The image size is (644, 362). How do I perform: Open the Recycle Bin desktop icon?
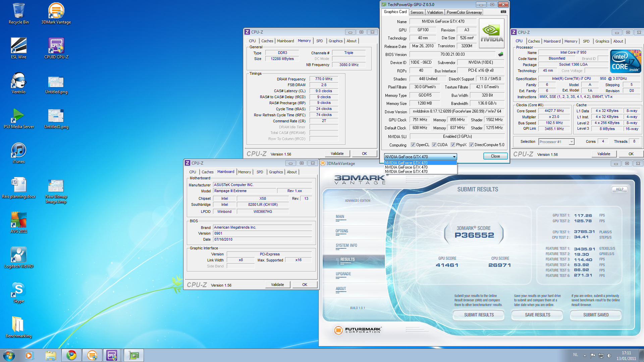pos(18,13)
